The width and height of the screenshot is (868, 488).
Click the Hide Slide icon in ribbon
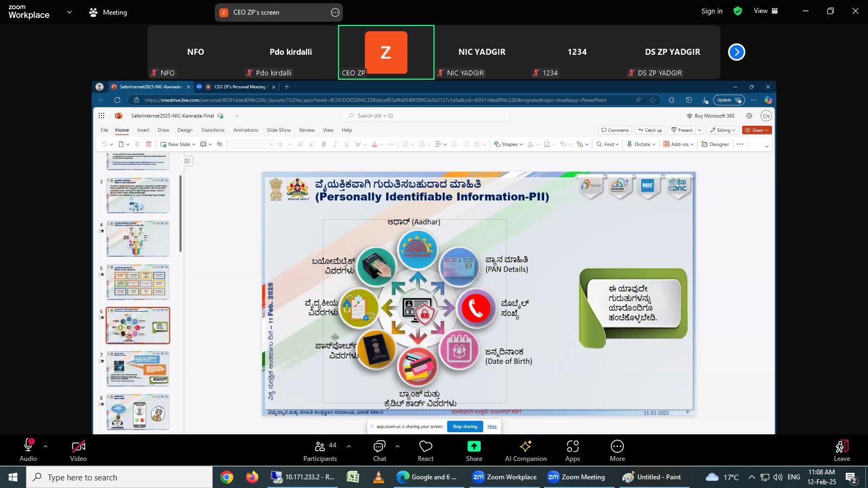click(220, 144)
